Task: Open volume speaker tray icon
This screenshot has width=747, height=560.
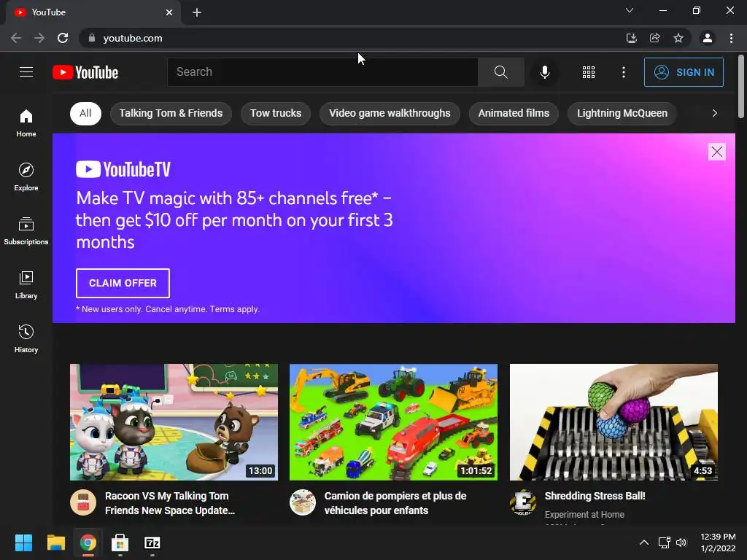Action: point(681,542)
